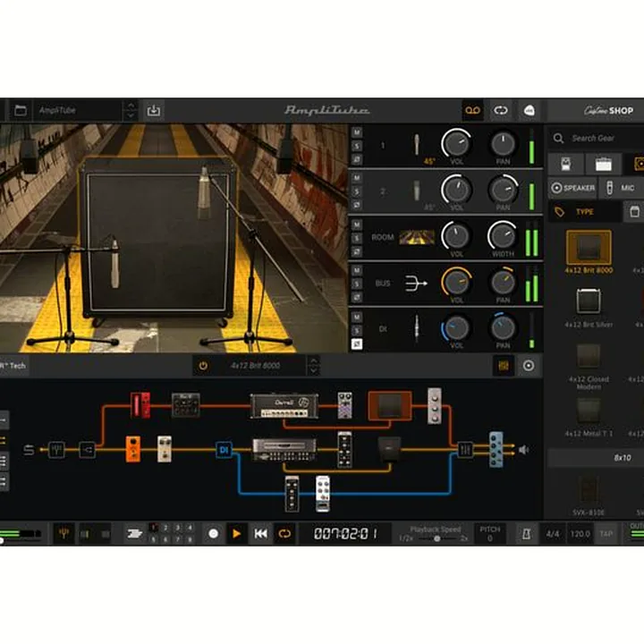
Task: Adjust the channel 1 VOL knob
Action: 456,143
